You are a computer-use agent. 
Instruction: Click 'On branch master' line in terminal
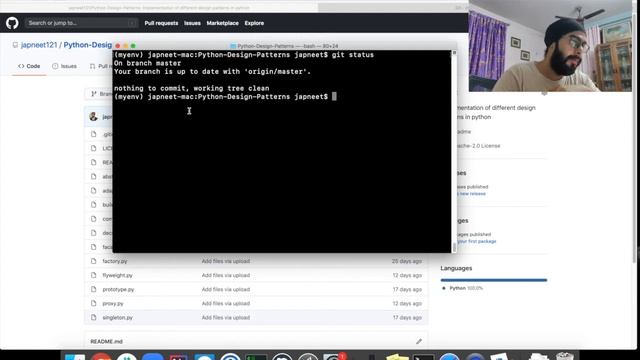(147, 63)
